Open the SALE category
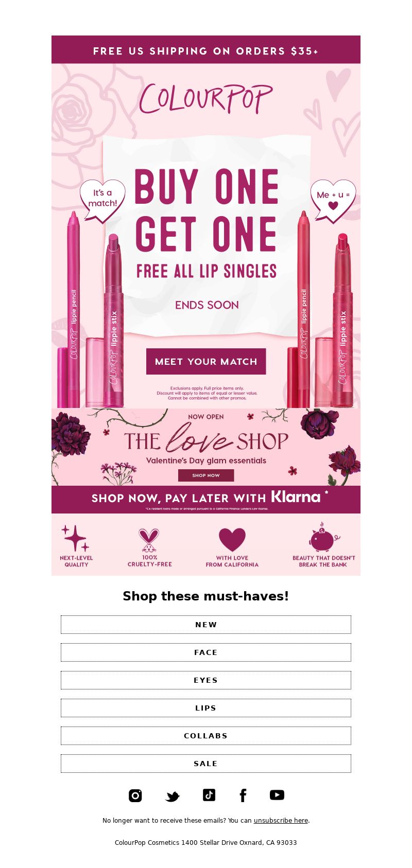 (206, 764)
